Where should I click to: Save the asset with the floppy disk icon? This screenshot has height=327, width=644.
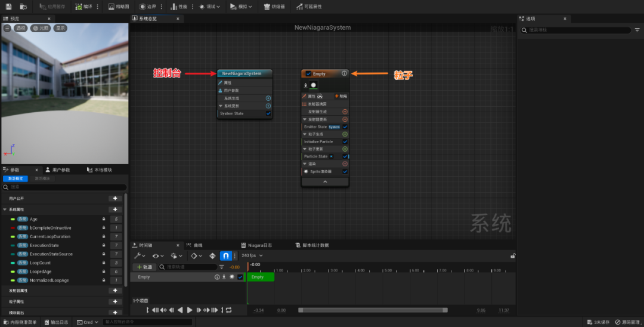pos(8,7)
